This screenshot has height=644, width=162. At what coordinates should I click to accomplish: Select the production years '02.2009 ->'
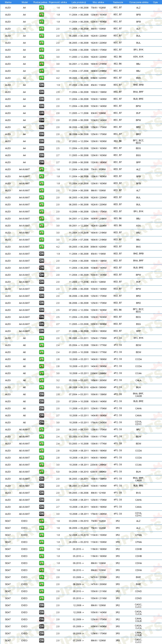pos(79,620)
